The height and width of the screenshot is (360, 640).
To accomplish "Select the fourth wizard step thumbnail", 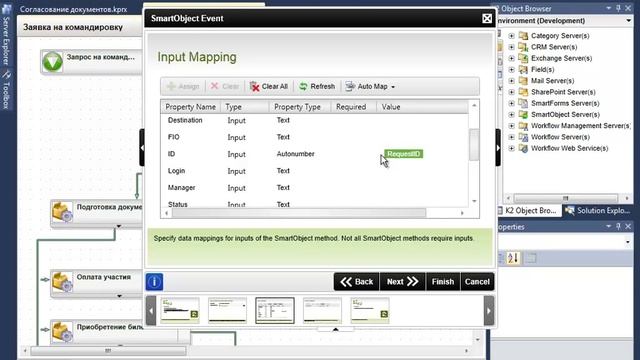I will pyautogui.click(x=322, y=311).
